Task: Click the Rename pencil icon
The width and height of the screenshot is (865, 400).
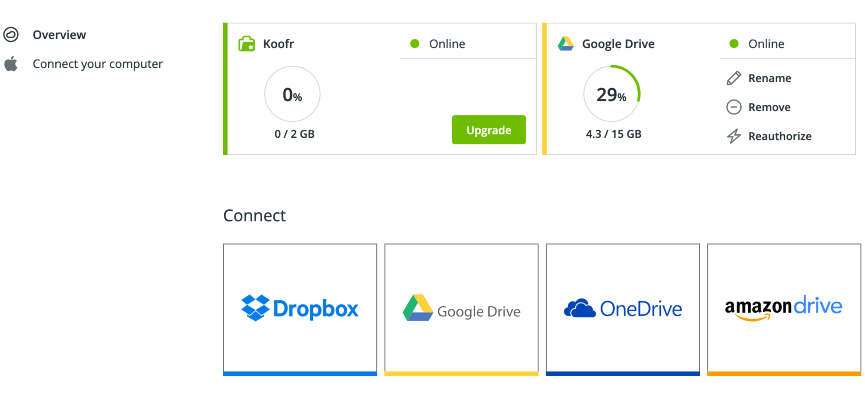Action: pyautogui.click(x=734, y=78)
